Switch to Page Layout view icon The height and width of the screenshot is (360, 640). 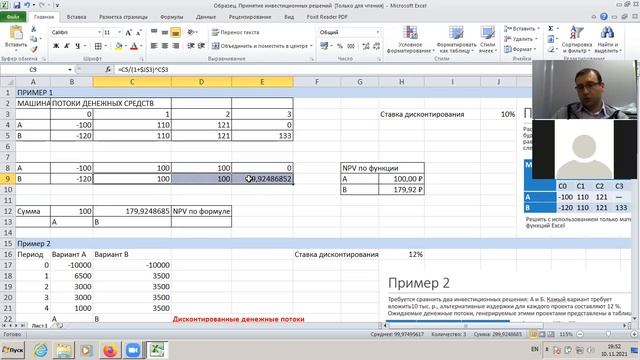[542, 334]
